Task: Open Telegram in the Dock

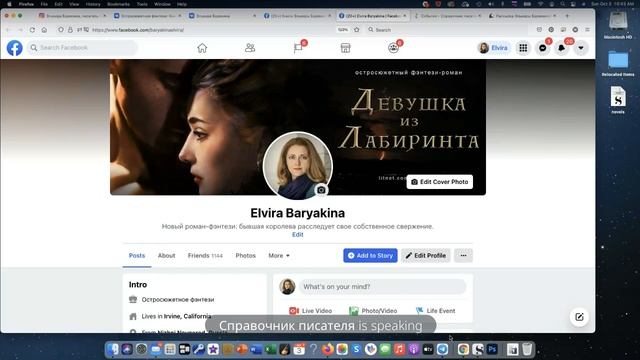Action: (442, 349)
